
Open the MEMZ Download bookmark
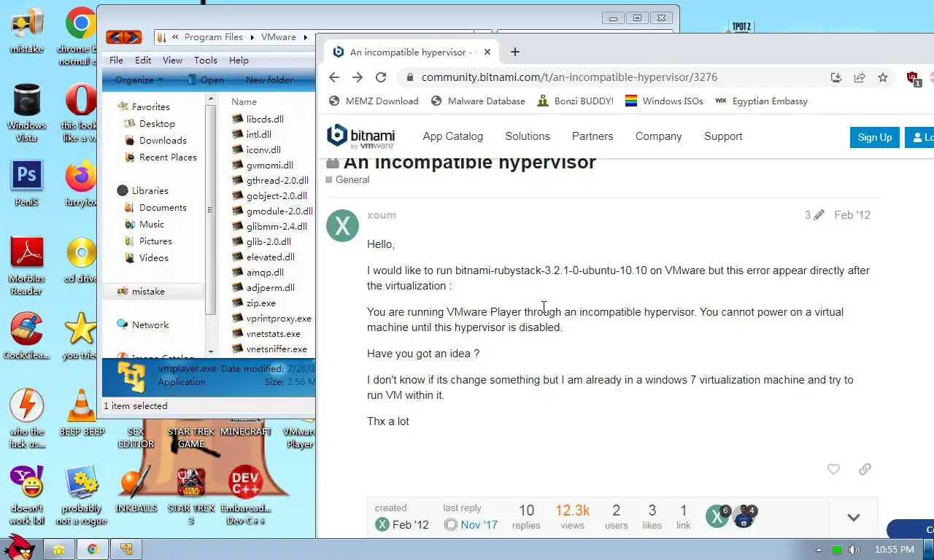(374, 101)
